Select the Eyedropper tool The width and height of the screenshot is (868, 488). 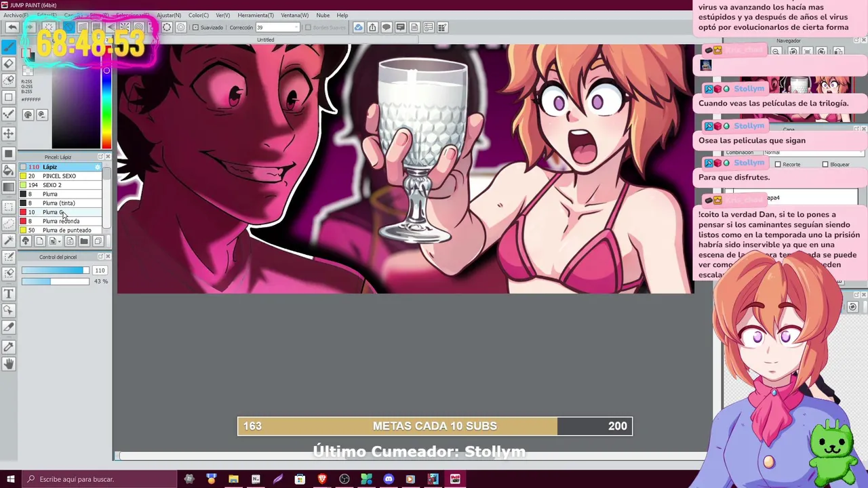(9, 346)
